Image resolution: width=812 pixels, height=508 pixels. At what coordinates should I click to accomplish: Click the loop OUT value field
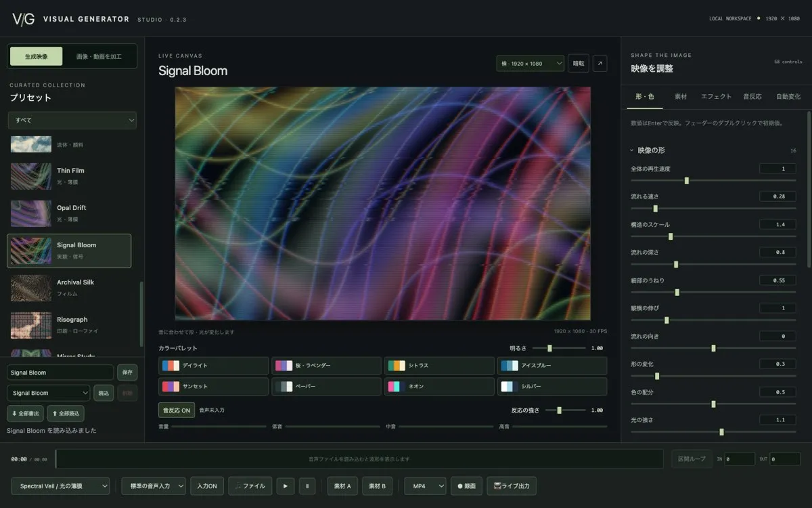coord(785,459)
